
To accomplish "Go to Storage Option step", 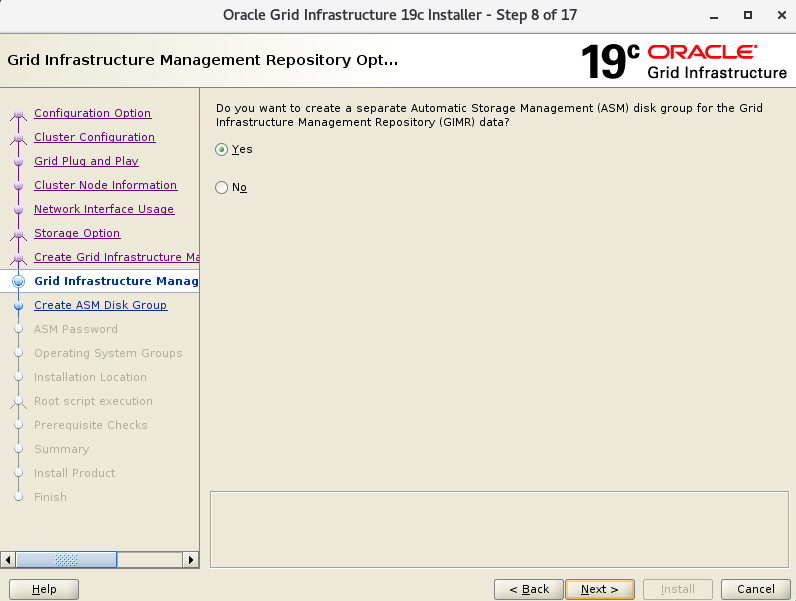I will click(x=77, y=233).
